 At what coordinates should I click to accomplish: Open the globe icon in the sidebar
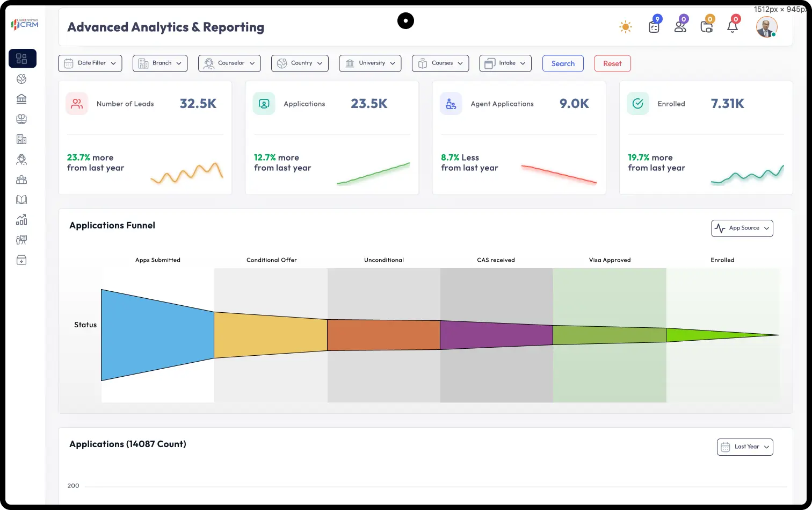coord(21,79)
